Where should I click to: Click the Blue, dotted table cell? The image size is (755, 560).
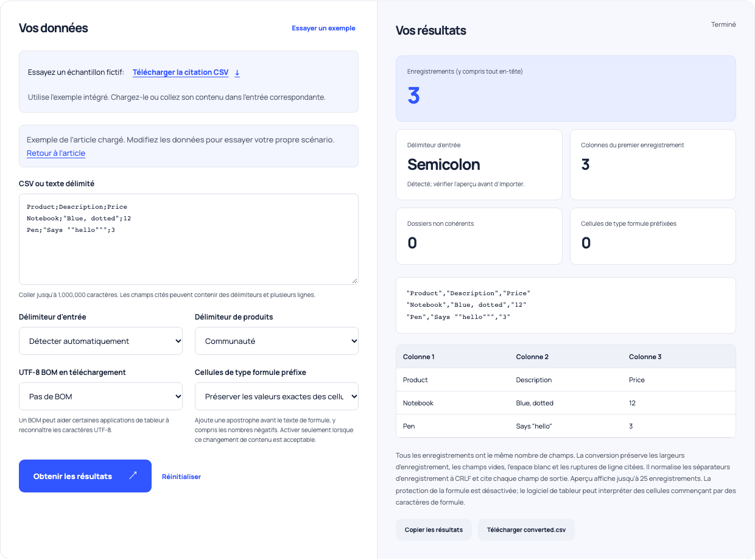(x=566, y=403)
